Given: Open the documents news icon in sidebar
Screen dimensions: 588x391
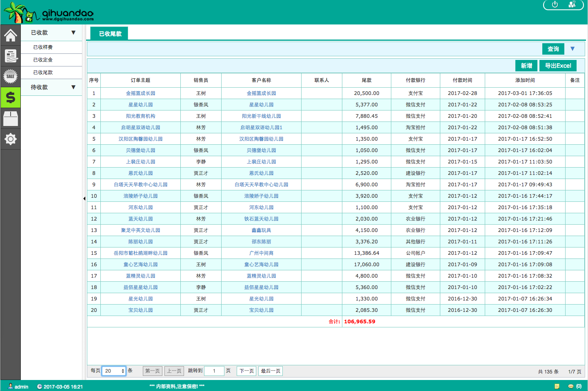Looking at the screenshot, I should [10, 56].
